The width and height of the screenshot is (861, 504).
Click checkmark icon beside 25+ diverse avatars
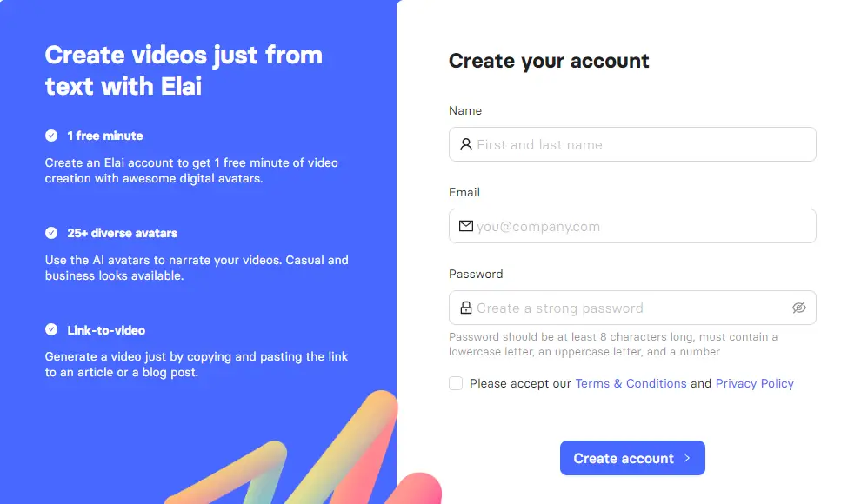coord(51,233)
